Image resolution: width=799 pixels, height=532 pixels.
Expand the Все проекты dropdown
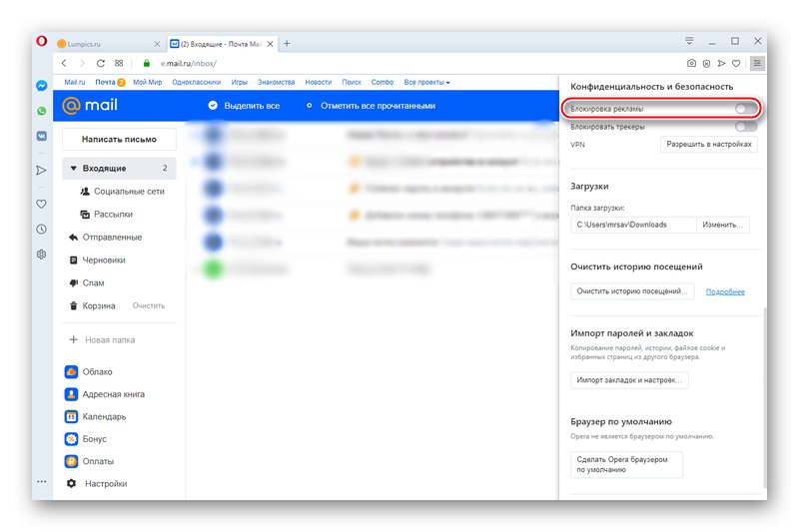click(x=427, y=82)
